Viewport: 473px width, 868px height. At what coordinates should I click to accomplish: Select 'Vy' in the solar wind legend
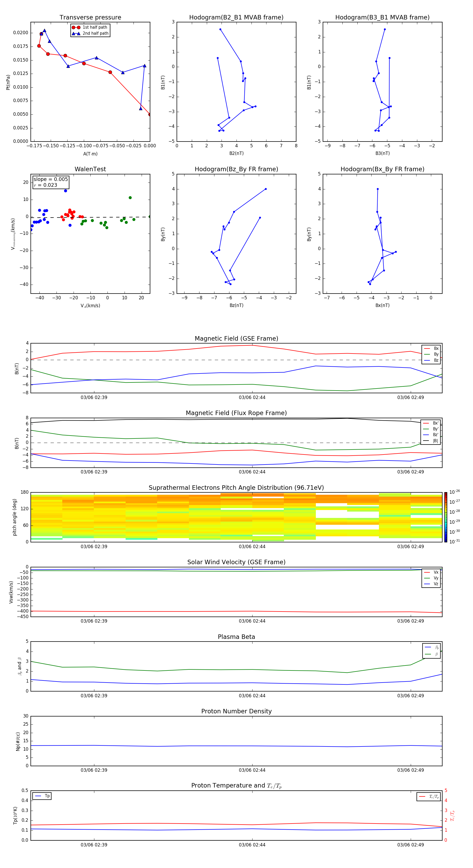[x=431, y=578]
